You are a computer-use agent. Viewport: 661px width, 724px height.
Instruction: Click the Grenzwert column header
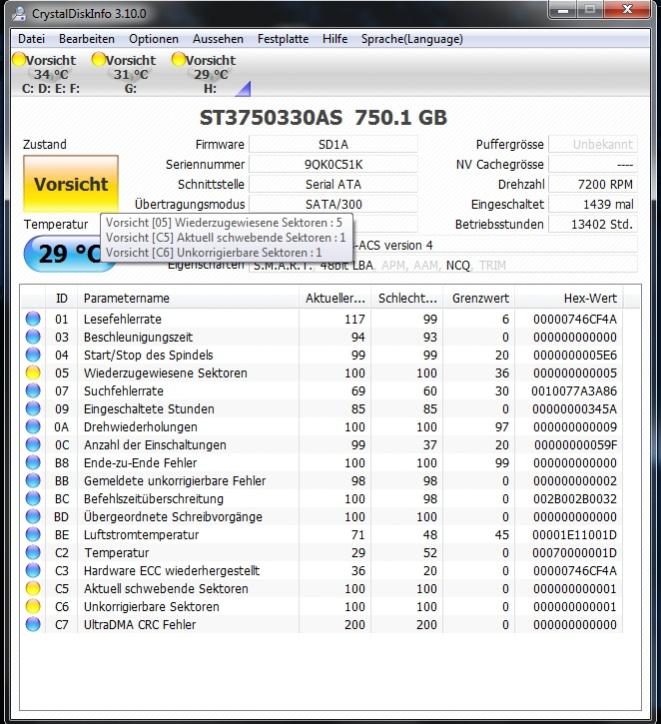[x=479, y=298]
